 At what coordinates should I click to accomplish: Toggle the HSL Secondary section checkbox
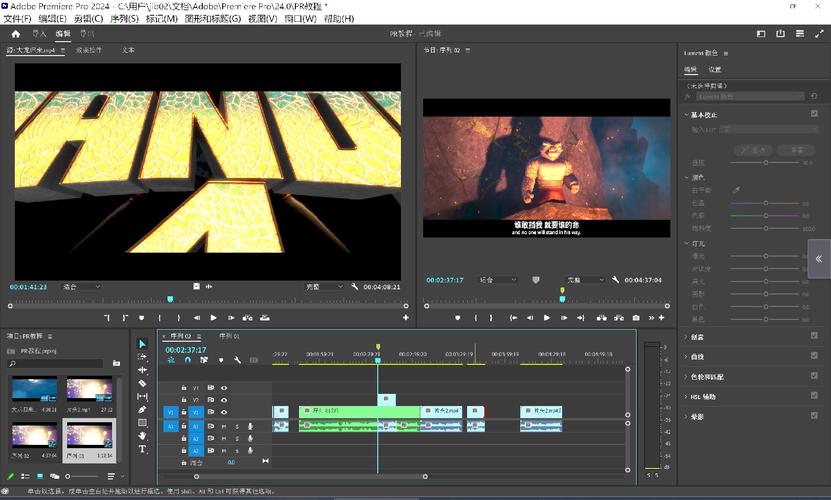[x=814, y=396]
